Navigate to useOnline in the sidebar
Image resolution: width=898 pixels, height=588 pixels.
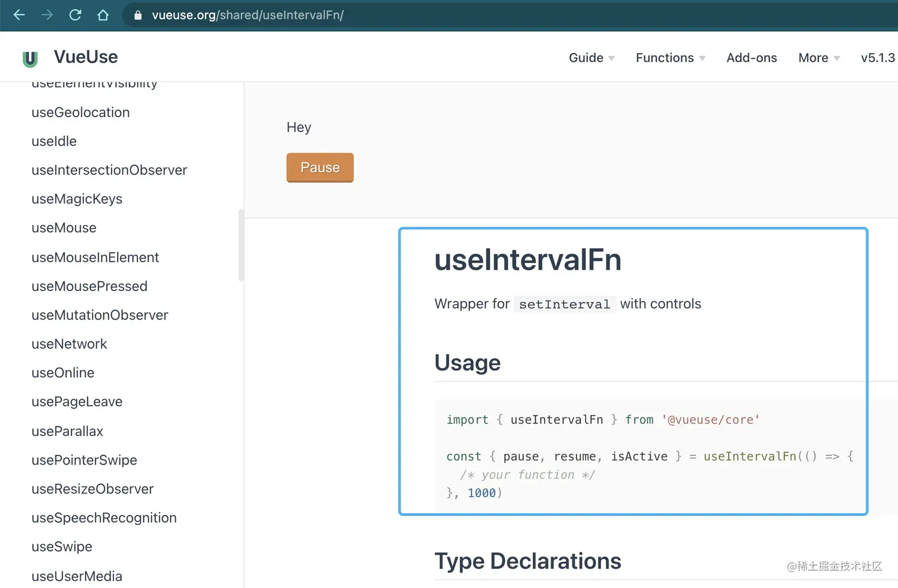tap(63, 373)
